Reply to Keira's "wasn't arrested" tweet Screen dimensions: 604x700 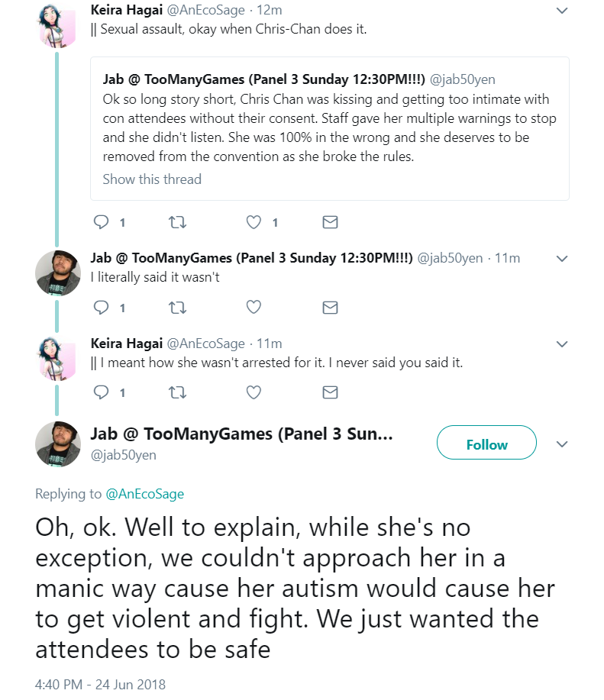(101, 392)
